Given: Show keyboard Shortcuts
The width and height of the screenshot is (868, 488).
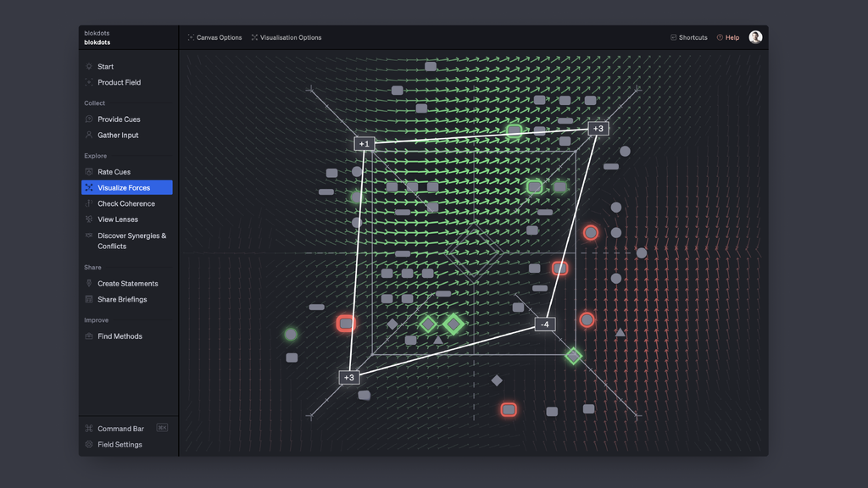Looking at the screenshot, I should coord(688,37).
